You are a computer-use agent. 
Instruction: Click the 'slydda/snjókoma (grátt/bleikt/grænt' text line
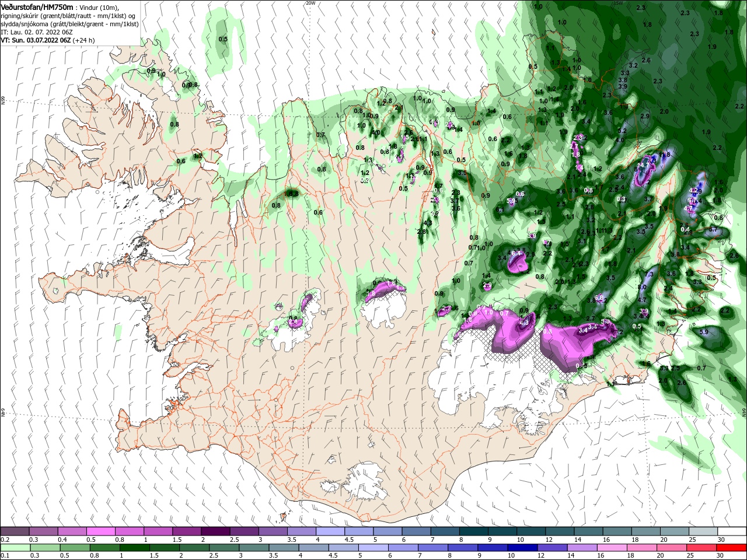point(69,24)
